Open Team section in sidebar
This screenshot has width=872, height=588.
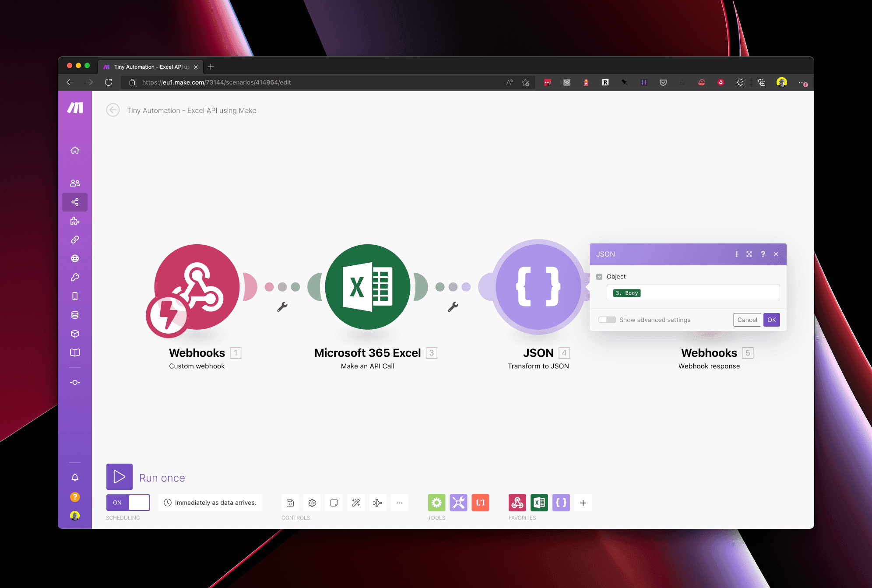(x=75, y=183)
